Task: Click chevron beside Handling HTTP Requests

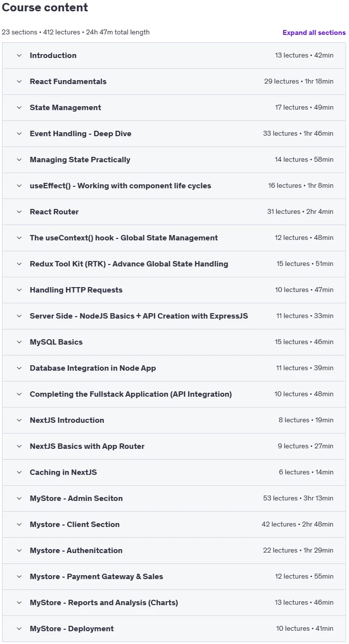Action: click(x=19, y=290)
